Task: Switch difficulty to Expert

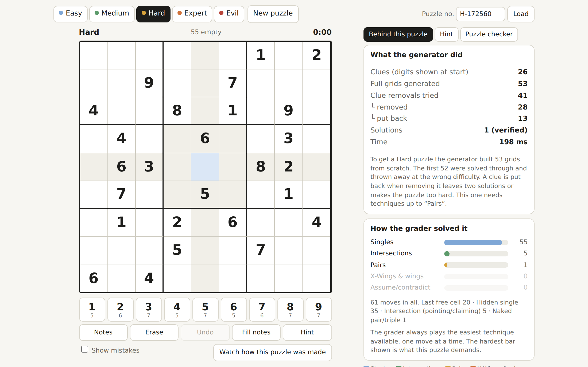Action: pyautogui.click(x=192, y=14)
